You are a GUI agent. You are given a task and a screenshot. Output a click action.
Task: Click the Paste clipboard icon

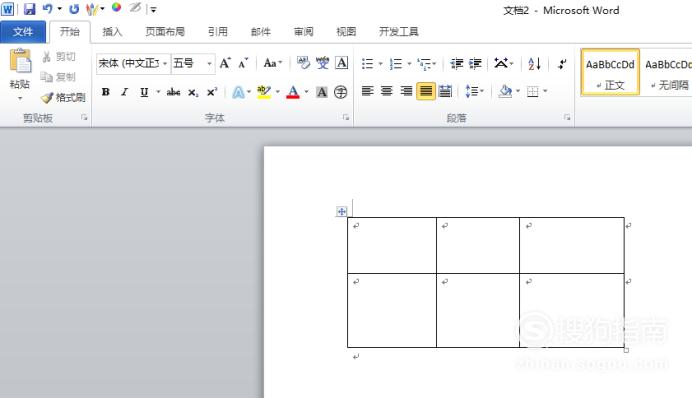tap(20, 61)
